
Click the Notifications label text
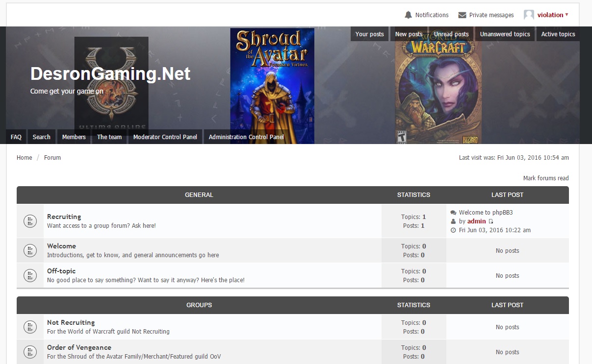(432, 15)
